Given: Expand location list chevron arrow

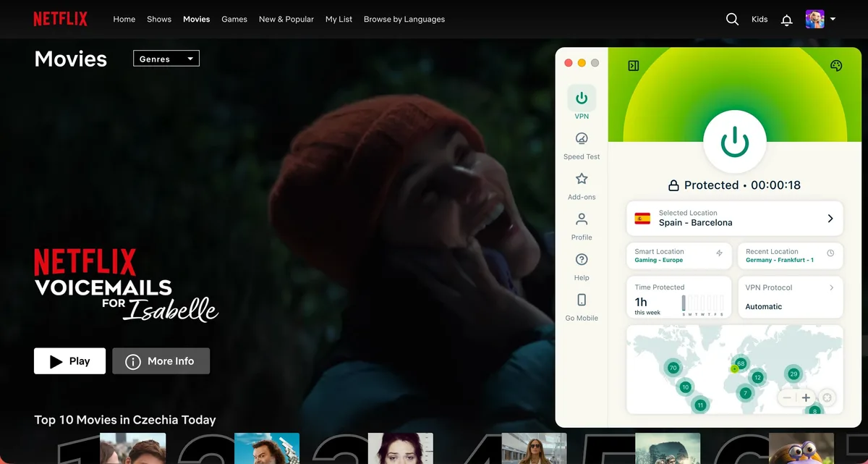Looking at the screenshot, I should (830, 219).
